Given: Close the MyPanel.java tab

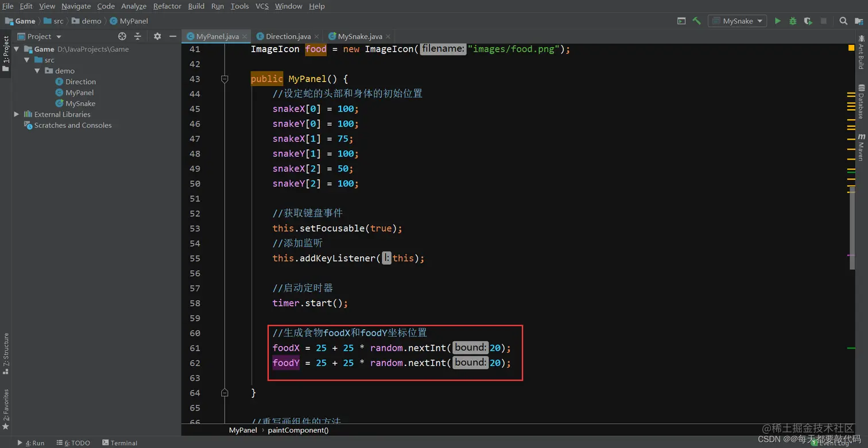Looking at the screenshot, I should [x=245, y=36].
